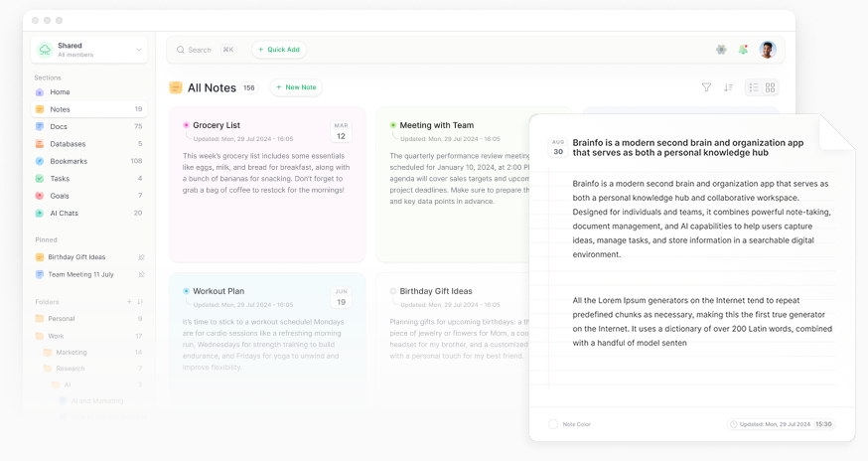This screenshot has height=461, width=868.
Task: Expand the Work folder
Action: tap(56, 336)
